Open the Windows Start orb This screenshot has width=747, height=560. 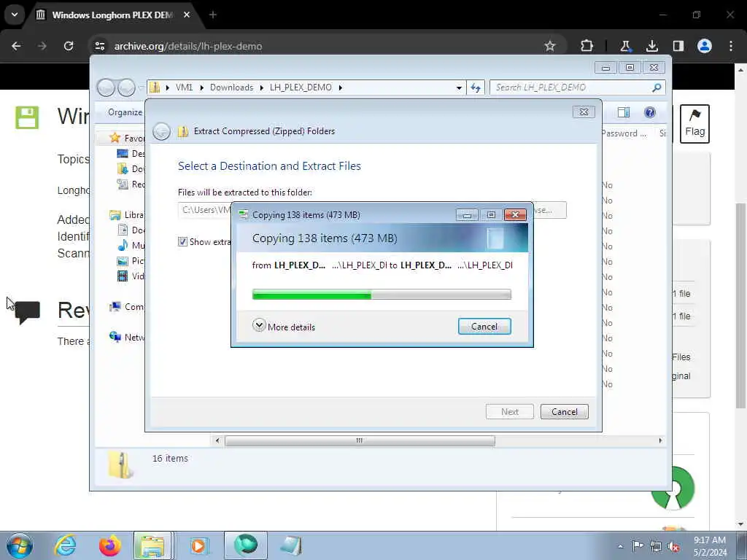[20, 545]
